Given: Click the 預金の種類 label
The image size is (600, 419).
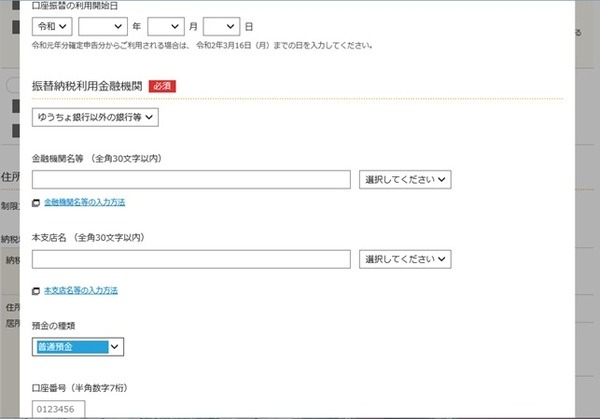Looking at the screenshot, I should click(53, 326).
